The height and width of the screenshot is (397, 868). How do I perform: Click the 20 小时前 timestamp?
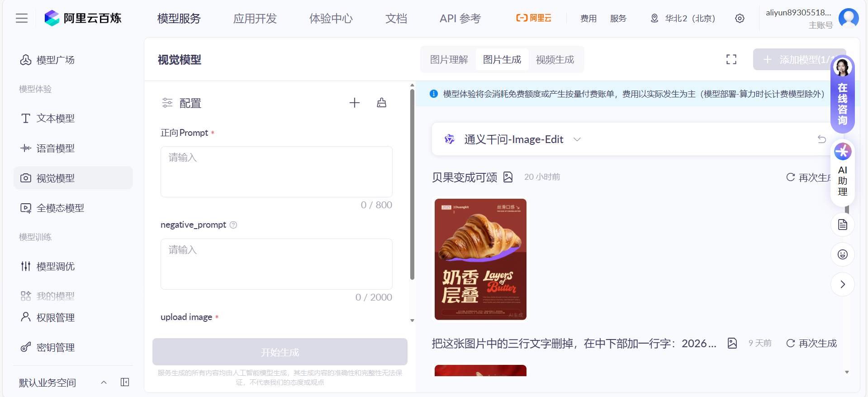click(x=542, y=177)
